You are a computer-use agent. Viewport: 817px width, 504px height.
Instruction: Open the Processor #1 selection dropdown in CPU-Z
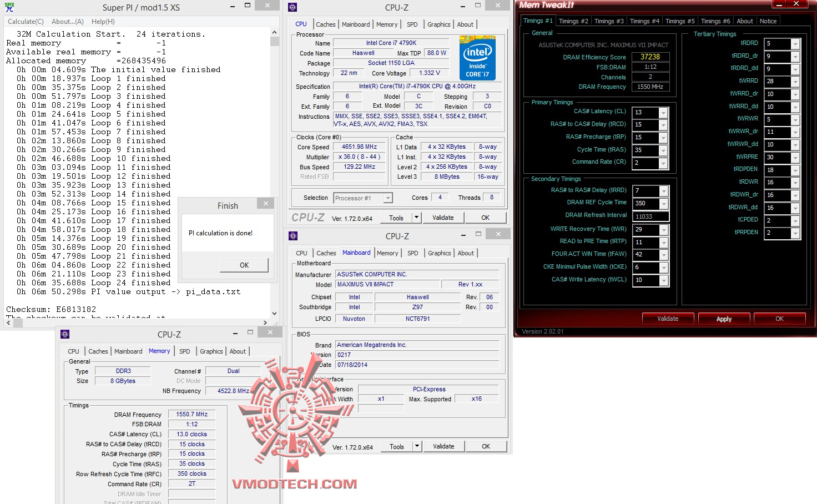click(x=388, y=198)
